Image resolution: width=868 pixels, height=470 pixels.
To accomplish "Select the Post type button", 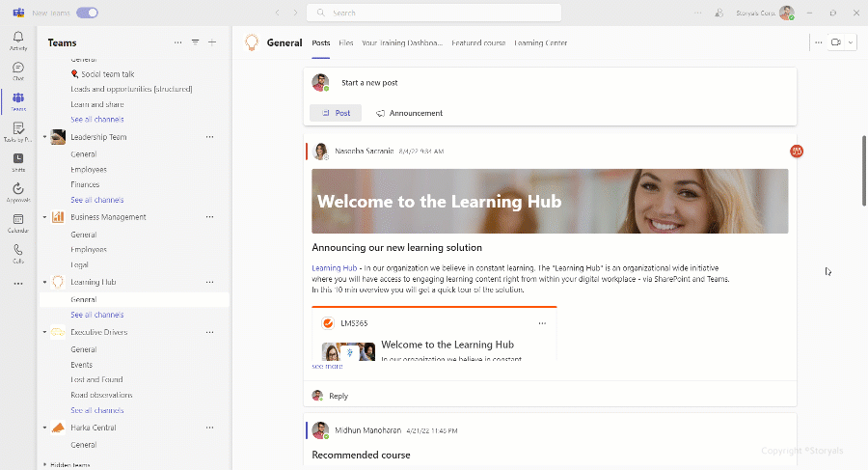I will (x=336, y=113).
